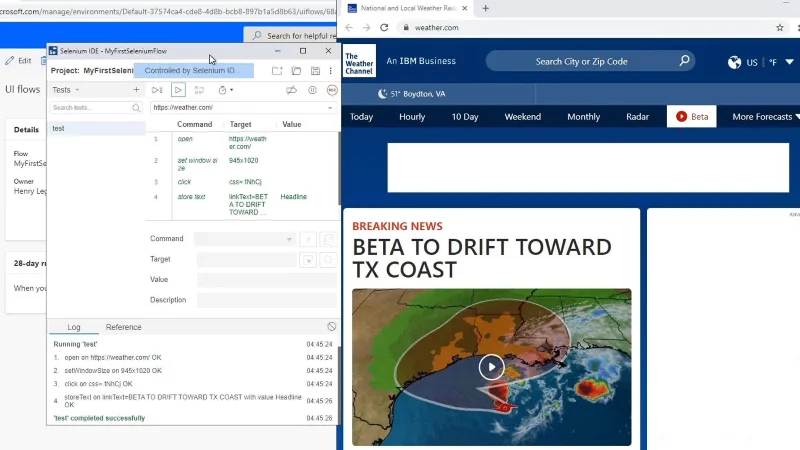The image size is (800, 450).
Task: Open the Weekend forecast tab
Action: pyautogui.click(x=522, y=117)
